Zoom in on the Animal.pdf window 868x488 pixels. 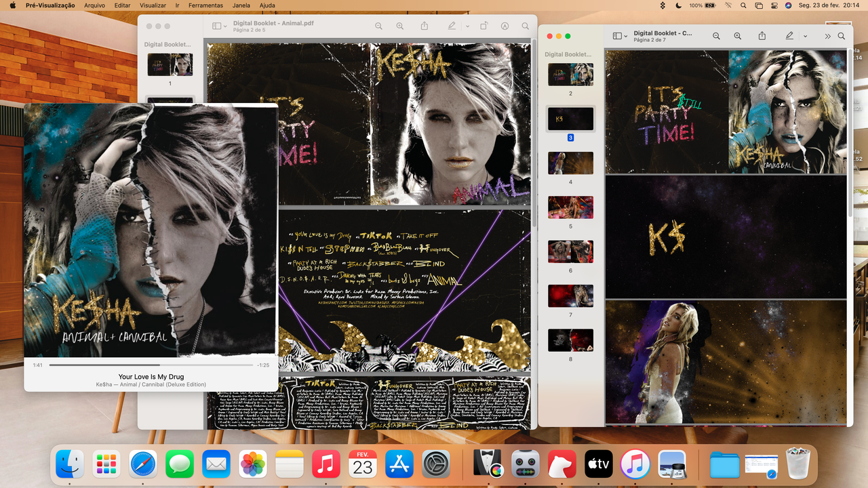tap(400, 26)
